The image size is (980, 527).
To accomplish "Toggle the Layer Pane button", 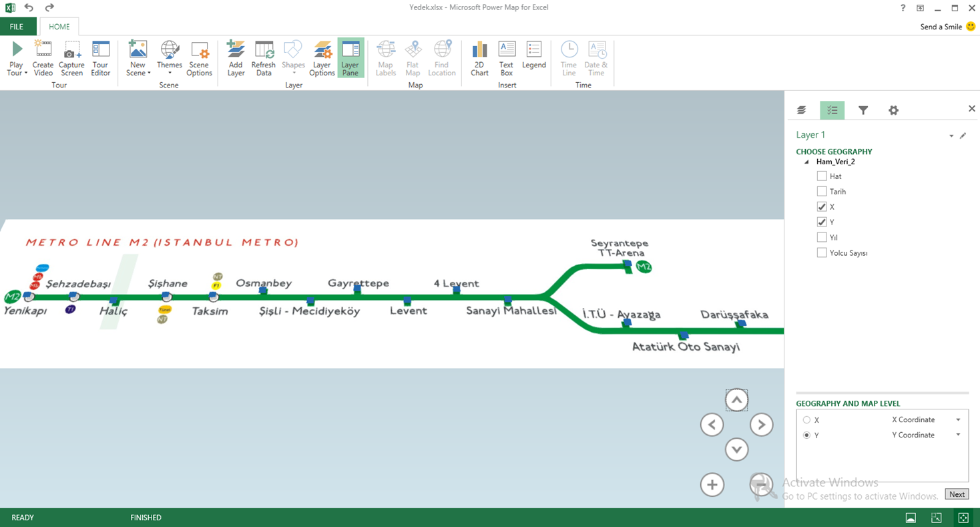I will point(350,59).
